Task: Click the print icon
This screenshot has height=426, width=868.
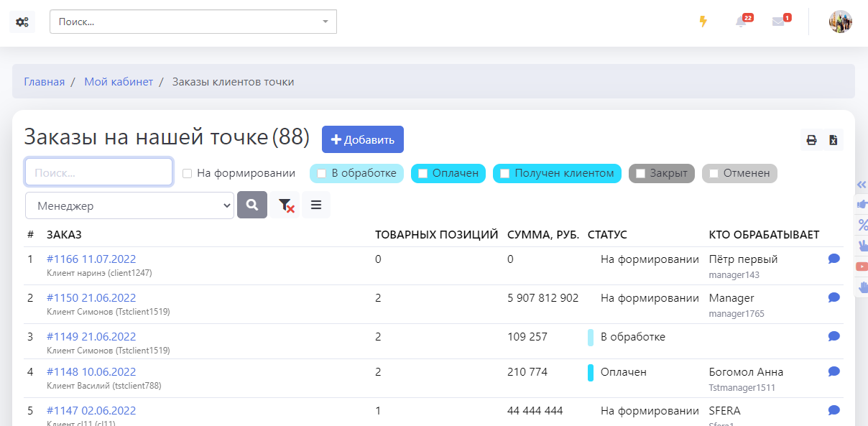Action: [811, 140]
